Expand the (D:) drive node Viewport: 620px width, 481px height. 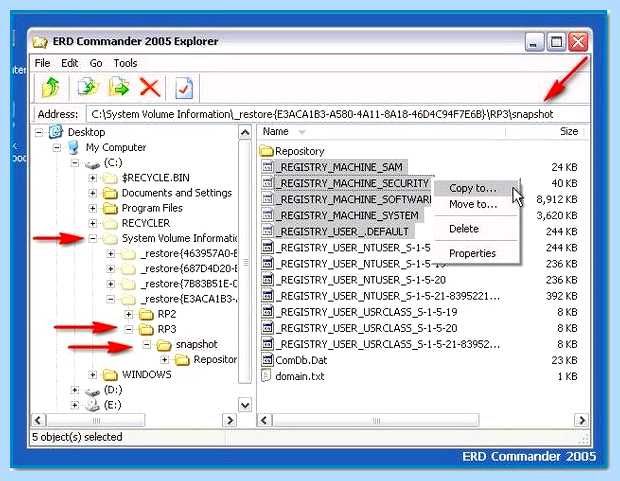75,390
